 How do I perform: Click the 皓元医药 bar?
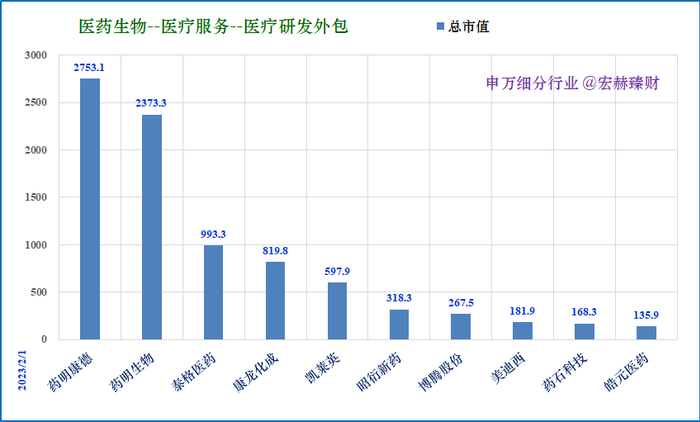pos(646,333)
